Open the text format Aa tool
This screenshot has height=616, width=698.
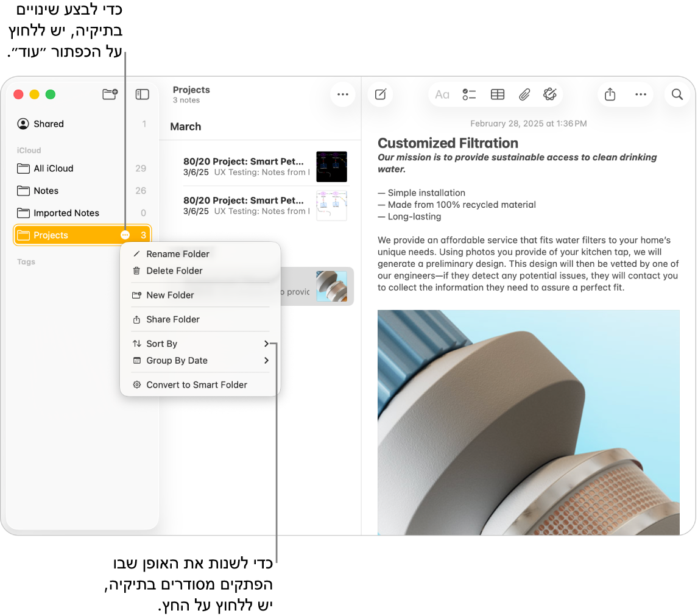pyautogui.click(x=442, y=94)
